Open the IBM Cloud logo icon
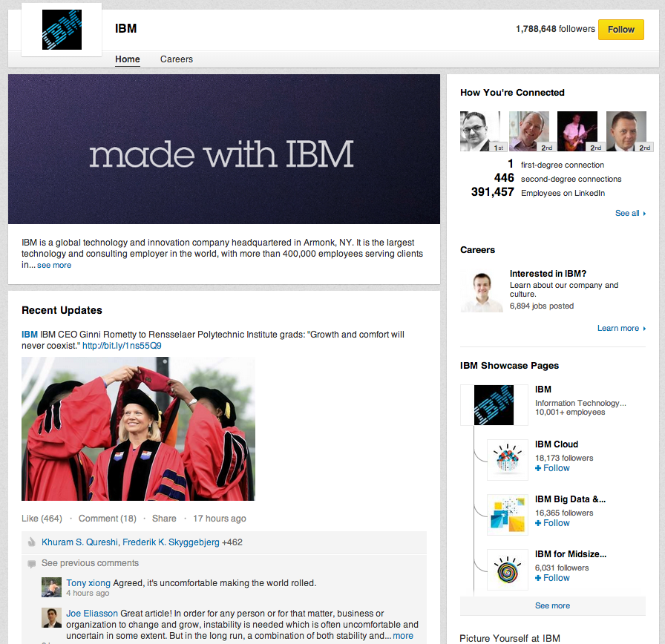 tap(507, 459)
